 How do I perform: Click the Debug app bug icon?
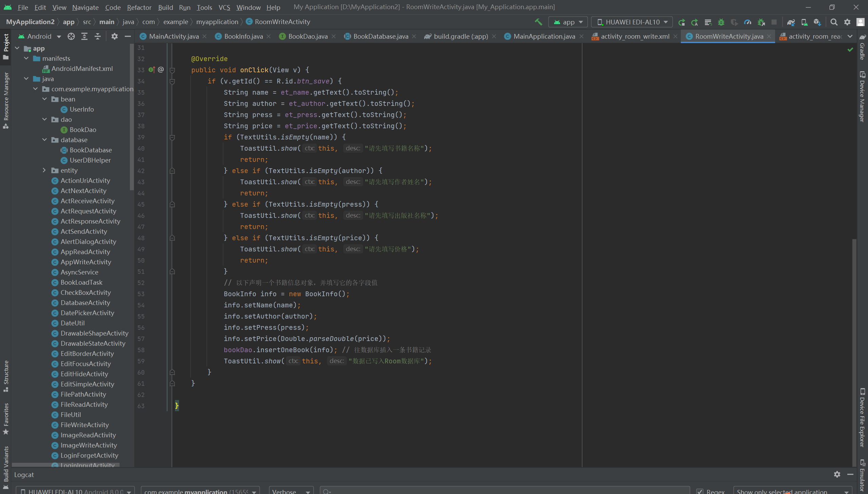[x=721, y=22]
